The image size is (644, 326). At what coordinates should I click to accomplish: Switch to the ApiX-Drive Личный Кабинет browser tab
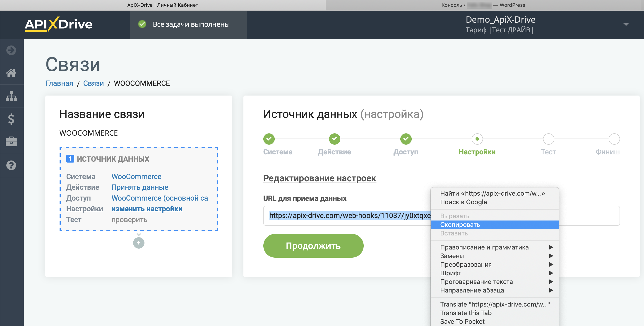[163, 5]
